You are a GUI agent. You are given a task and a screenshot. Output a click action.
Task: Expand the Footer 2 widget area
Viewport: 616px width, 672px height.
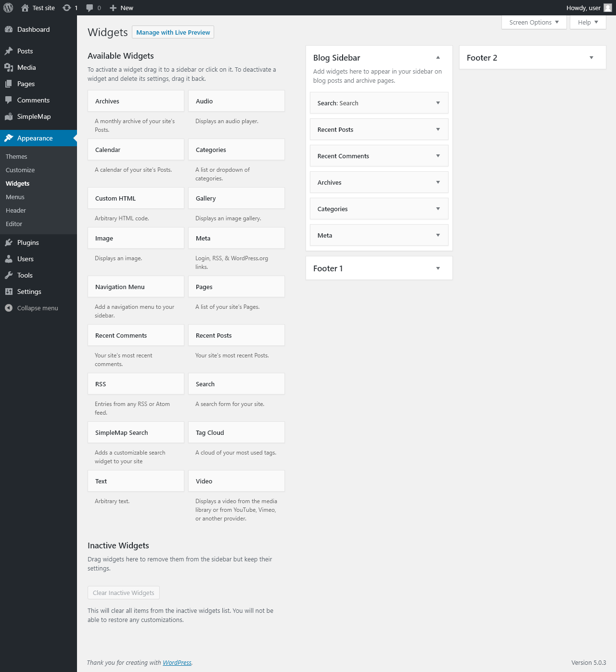pos(591,58)
